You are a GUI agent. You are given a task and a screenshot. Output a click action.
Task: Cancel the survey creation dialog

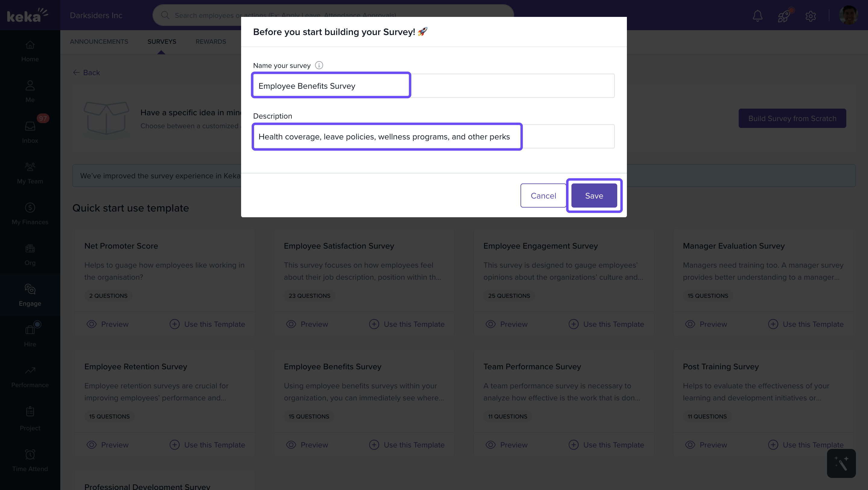543,196
